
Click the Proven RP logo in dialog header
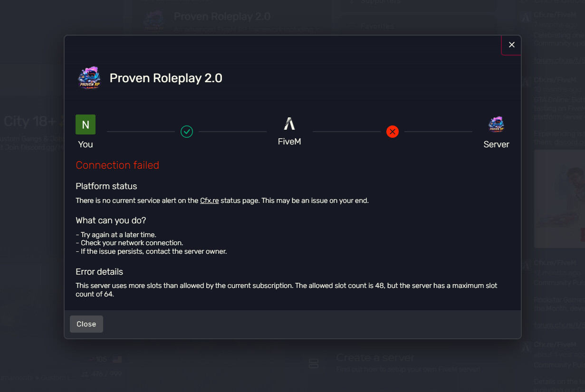tap(89, 78)
